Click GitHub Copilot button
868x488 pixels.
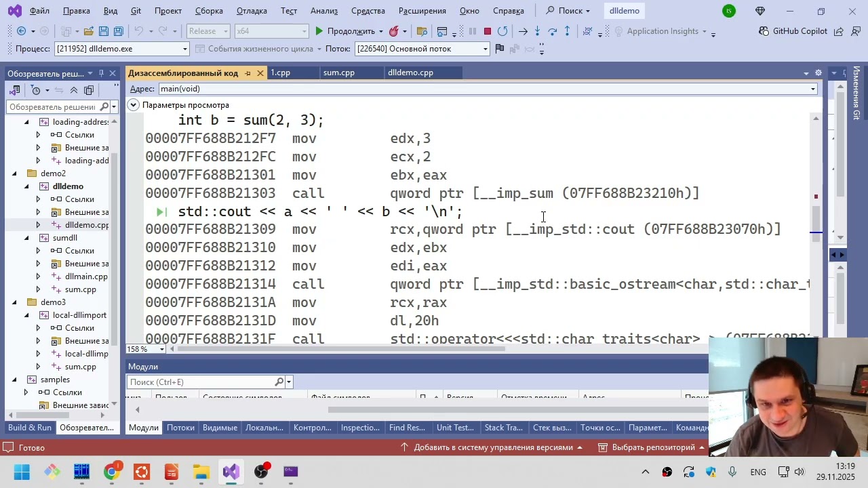click(793, 31)
